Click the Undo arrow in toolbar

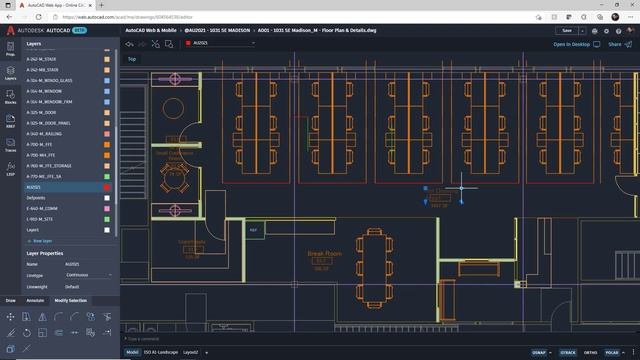coord(129,44)
